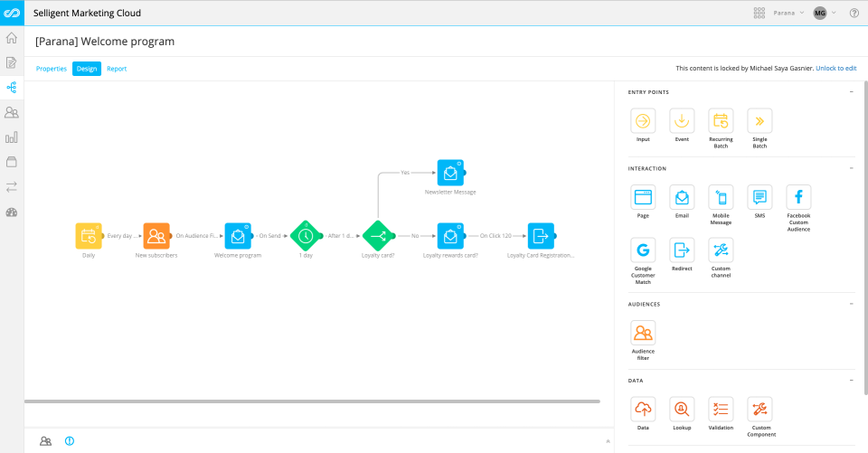Screen dimensions: 868x453
Task: Select the SMS interaction component
Action: (x=759, y=197)
